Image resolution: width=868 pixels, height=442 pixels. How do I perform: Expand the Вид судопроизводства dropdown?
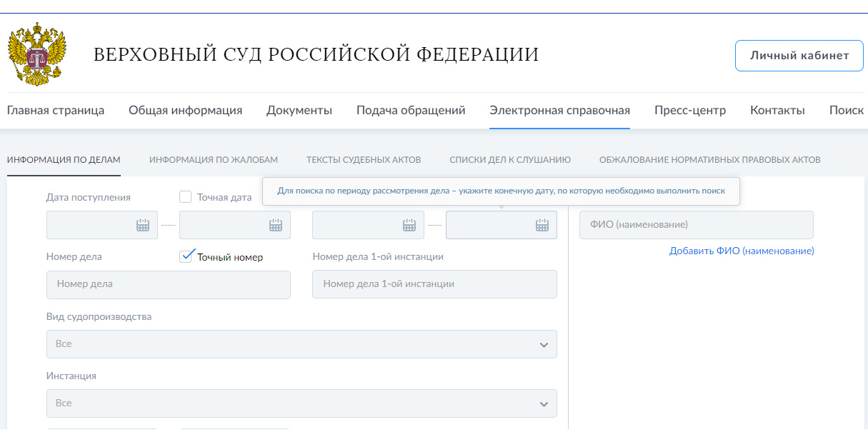tap(301, 344)
